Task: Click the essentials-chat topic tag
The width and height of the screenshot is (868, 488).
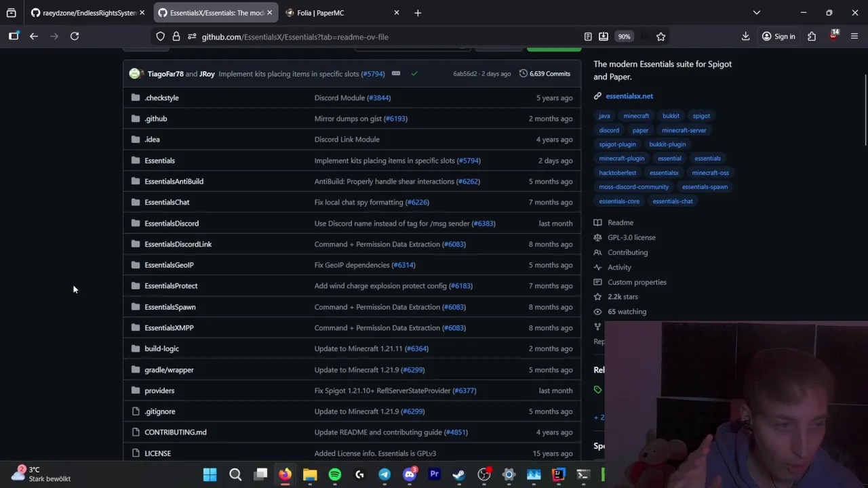Action: click(x=673, y=201)
